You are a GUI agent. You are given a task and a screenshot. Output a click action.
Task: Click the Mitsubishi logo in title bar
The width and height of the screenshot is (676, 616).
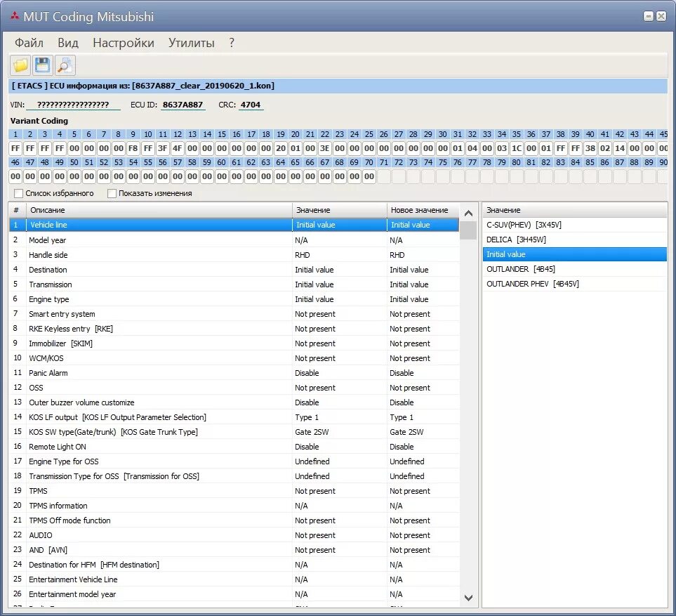tap(15, 16)
